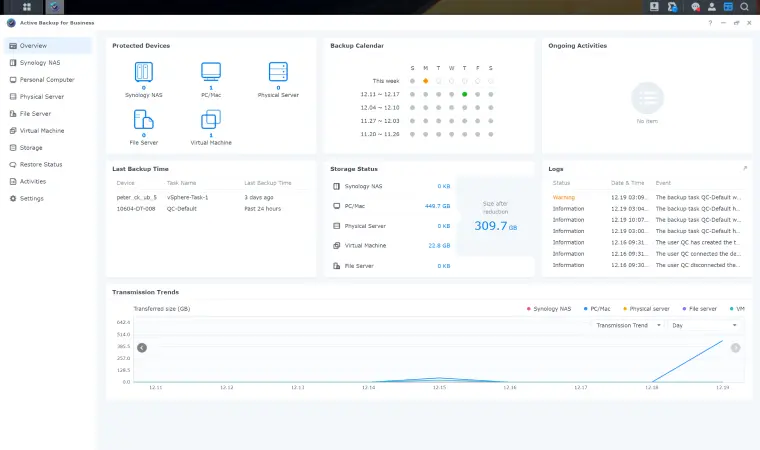Open Personal Computer in the sidebar

click(x=48, y=80)
